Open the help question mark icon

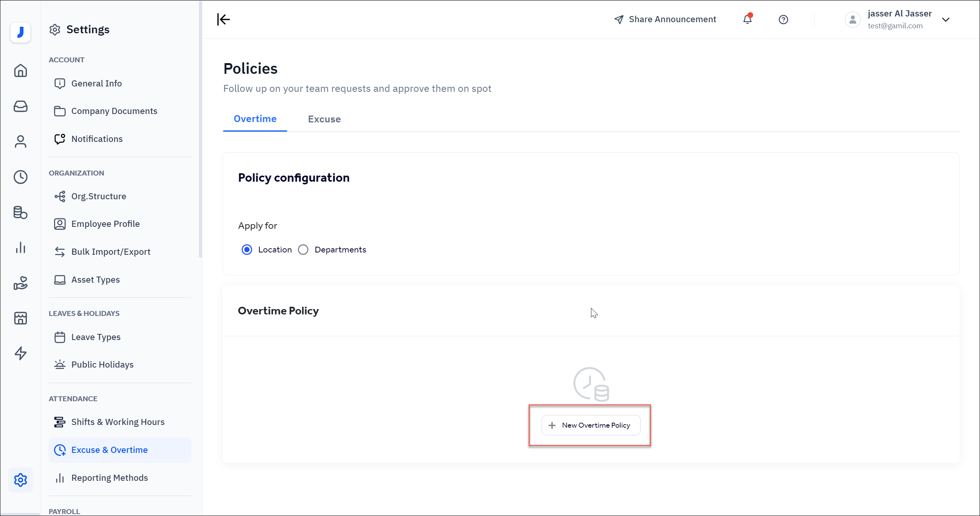783,20
